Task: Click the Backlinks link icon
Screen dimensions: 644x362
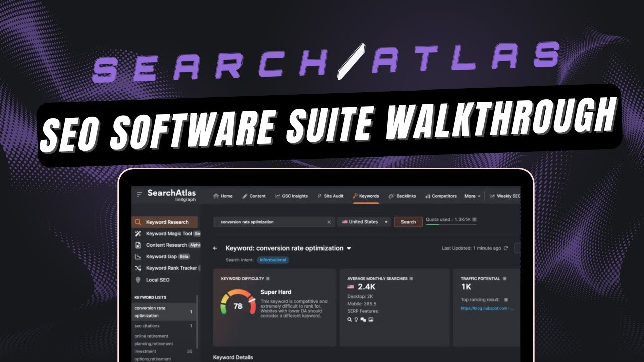Action: pos(391,196)
